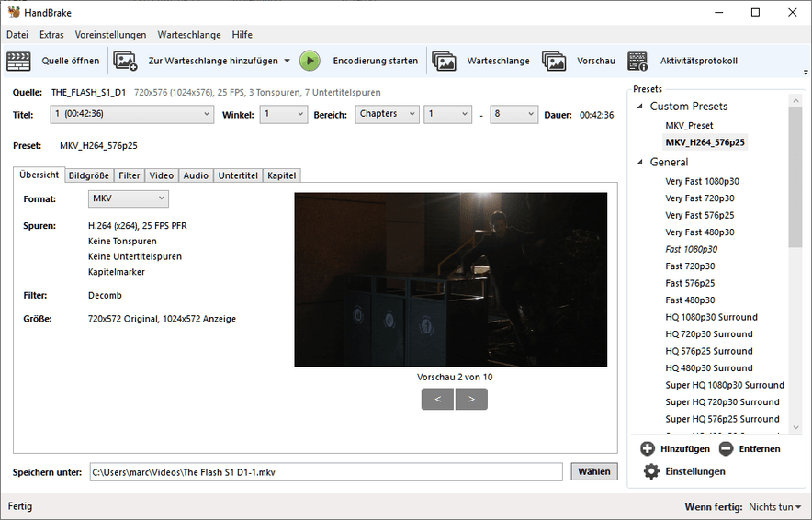
Task: Open the Winkel dropdown
Action: (283, 114)
